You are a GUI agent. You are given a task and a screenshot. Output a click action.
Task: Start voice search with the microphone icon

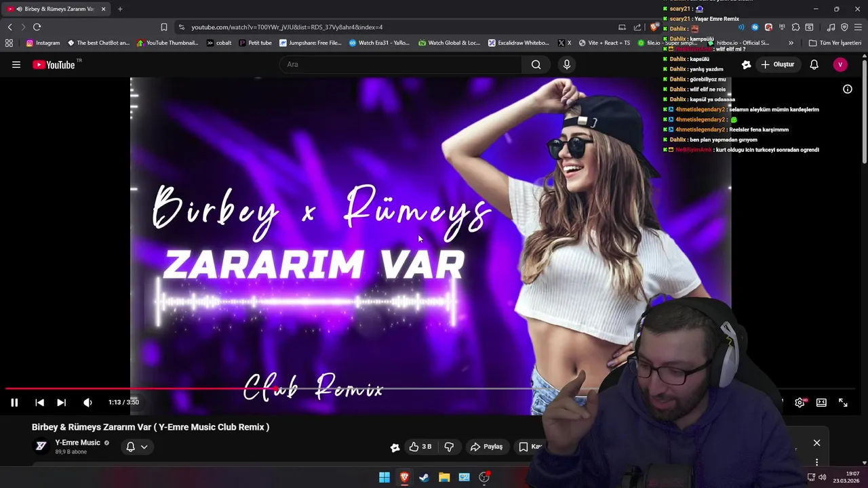pyautogui.click(x=567, y=64)
